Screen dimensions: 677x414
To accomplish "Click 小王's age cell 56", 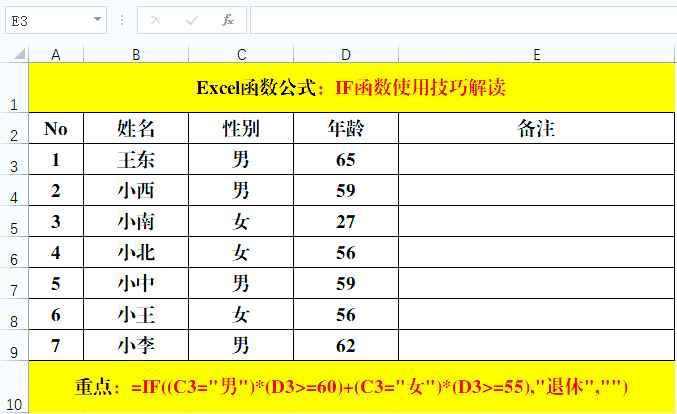I will click(x=346, y=314).
